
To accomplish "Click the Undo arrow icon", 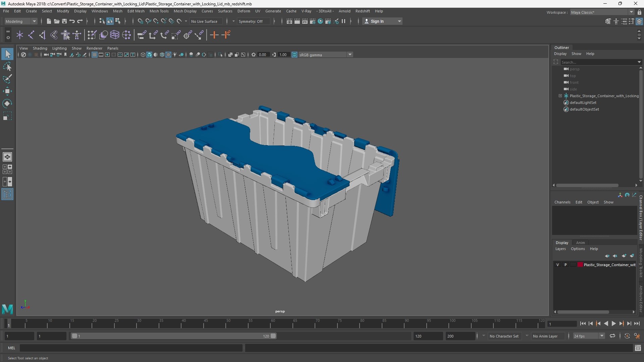I will click(x=72, y=21).
